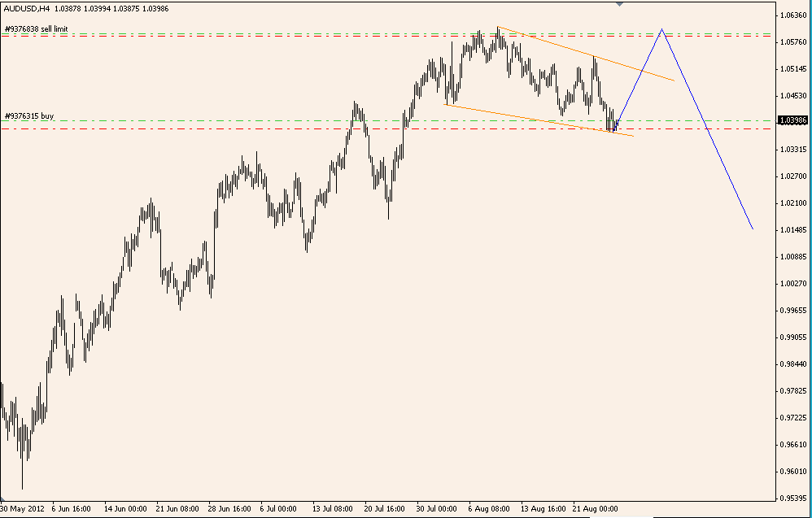Click price scale label 0.99655
This screenshot has height=518, width=812.
click(792, 311)
